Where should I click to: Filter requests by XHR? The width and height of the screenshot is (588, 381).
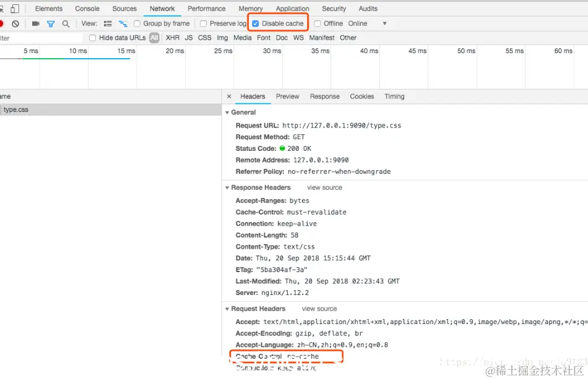pos(173,38)
